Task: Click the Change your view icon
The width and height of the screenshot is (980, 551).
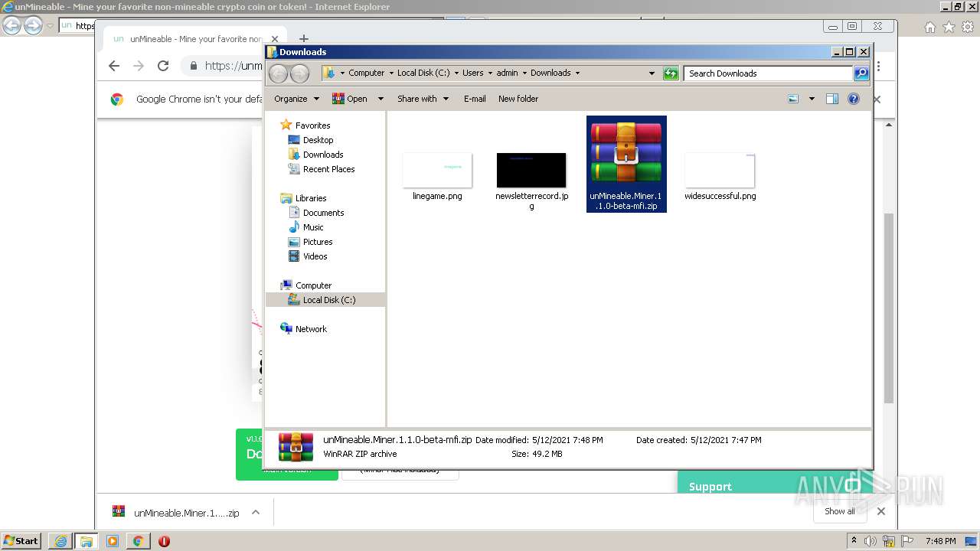Action: coord(793,99)
